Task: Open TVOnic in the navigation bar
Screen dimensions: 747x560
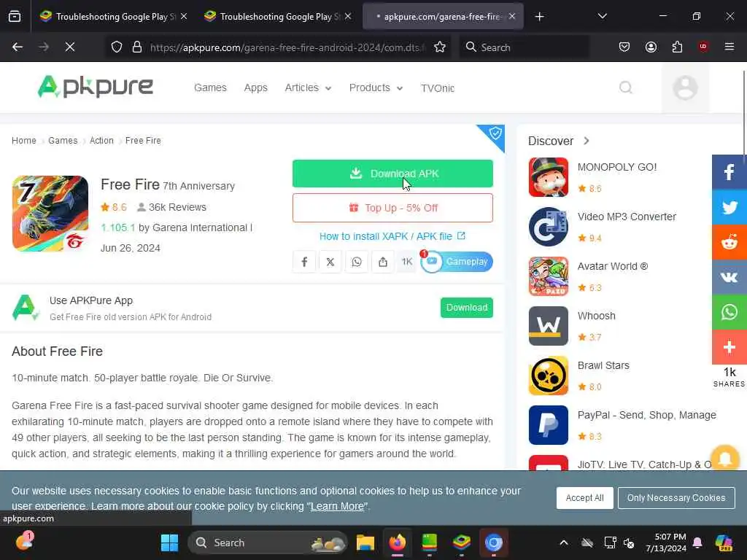Action: pos(438,88)
